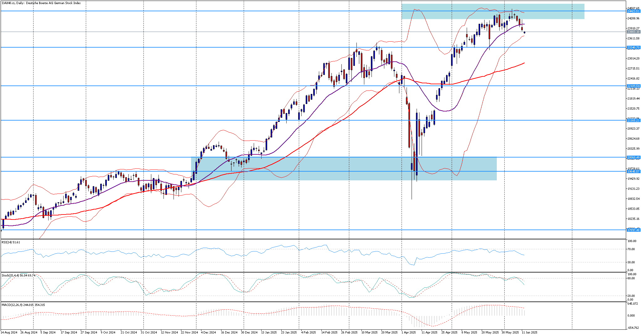The width and height of the screenshot is (644, 336).
Task: Click the 23014.20 price scale value
Action: pyautogui.click(x=633, y=59)
